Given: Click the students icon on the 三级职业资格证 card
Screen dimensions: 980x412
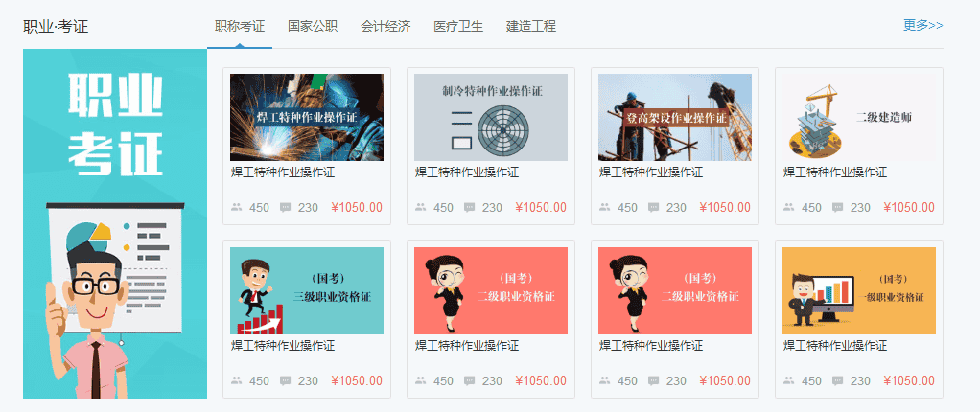Looking at the screenshot, I should 236,380.
